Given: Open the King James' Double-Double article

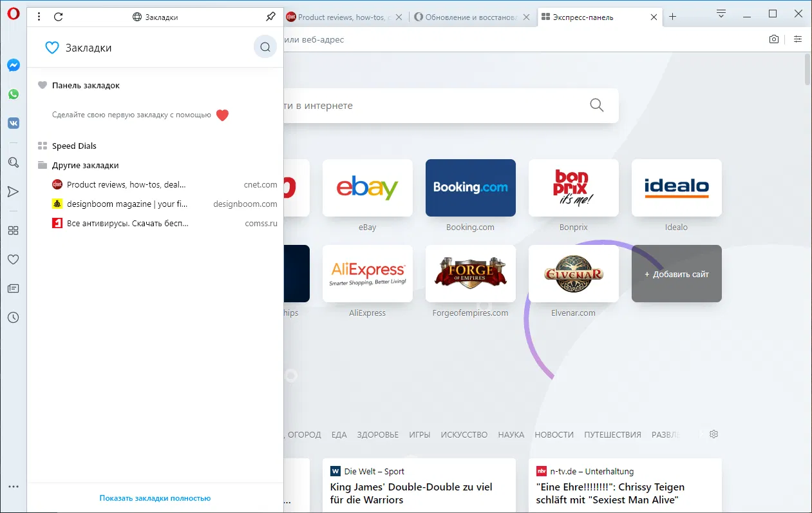Looking at the screenshot, I should [419, 485].
